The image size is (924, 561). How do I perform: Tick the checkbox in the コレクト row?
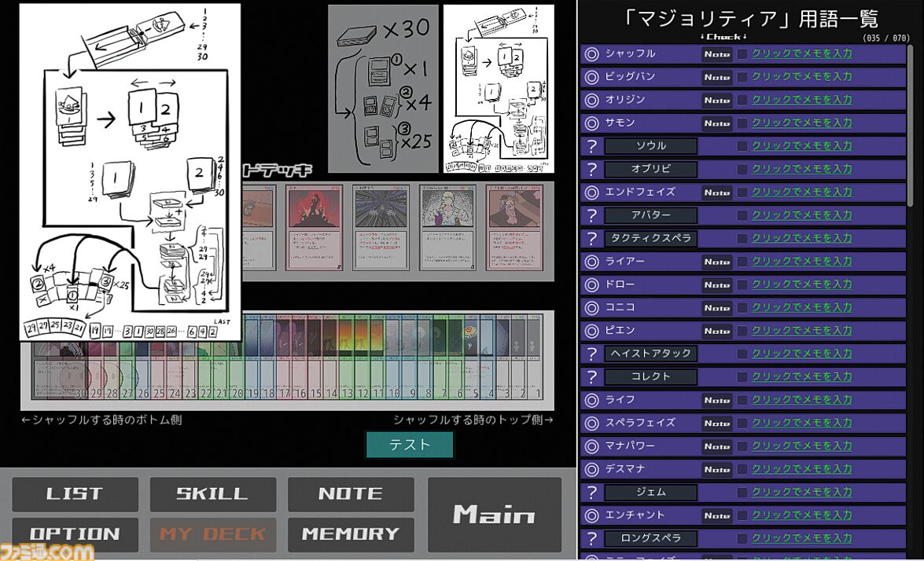pyautogui.click(x=742, y=377)
